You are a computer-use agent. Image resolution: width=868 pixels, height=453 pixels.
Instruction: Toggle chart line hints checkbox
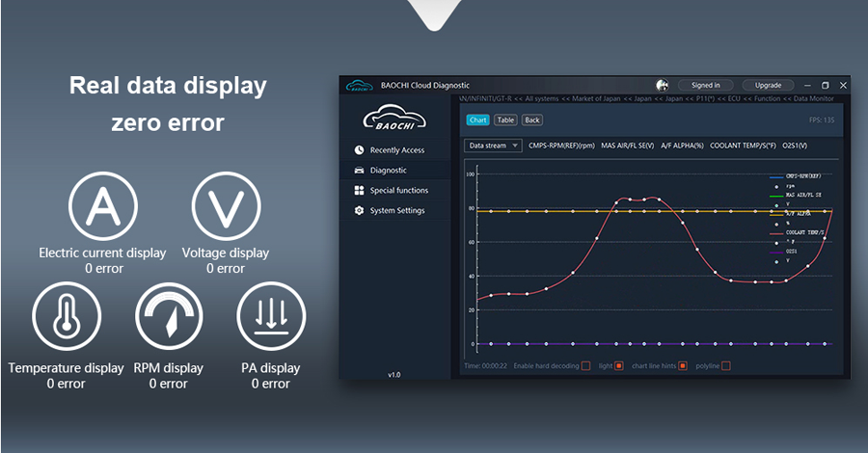683,365
